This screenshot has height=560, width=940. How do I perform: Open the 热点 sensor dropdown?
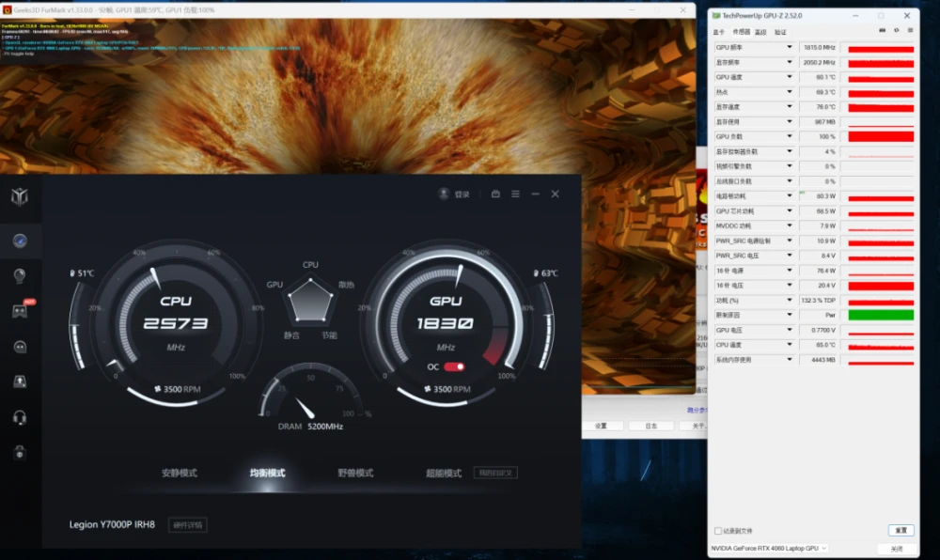(789, 92)
